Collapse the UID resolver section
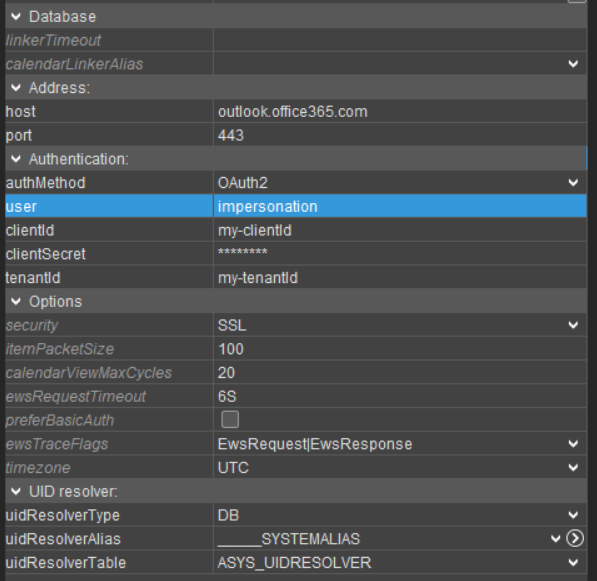The height and width of the screenshot is (581, 597). pyautogui.click(x=16, y=492)
